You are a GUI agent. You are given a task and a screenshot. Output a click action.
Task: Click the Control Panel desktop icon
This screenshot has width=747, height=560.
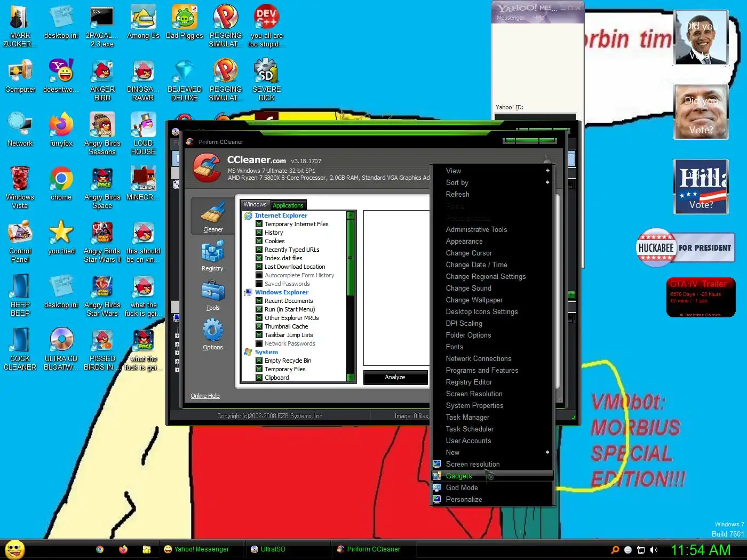20,241
